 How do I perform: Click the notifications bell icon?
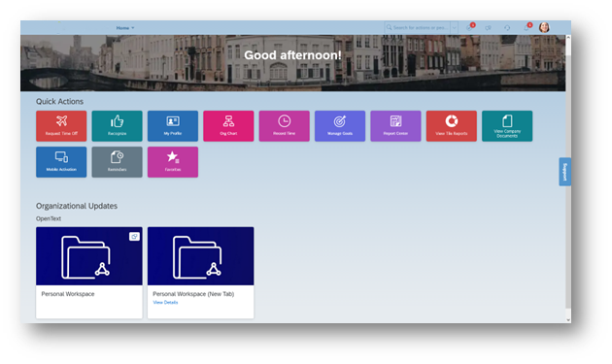(x=527, y=27)
